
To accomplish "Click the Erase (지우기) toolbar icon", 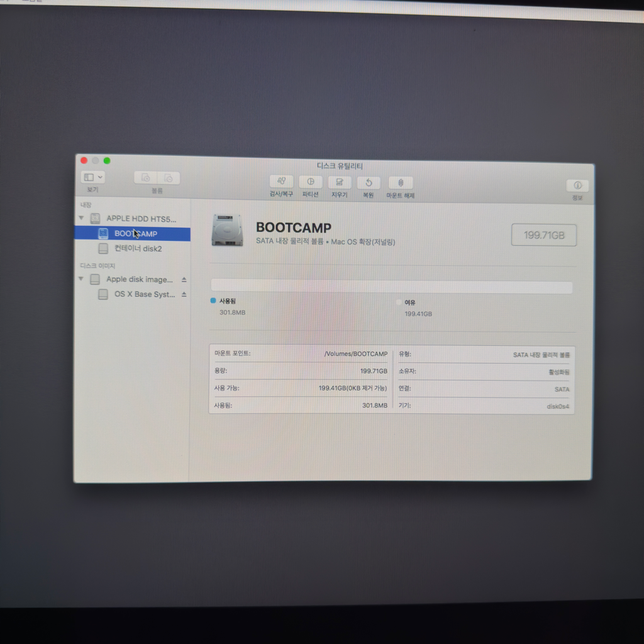I will click(340, 183).
